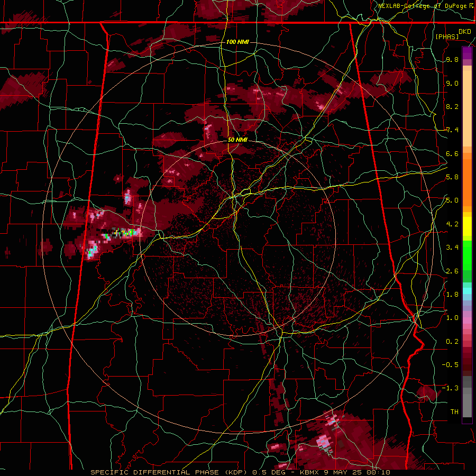This screenshot has width=476, height=476.
Task: Click the 3.4 scale value
Action: point(452,248)
